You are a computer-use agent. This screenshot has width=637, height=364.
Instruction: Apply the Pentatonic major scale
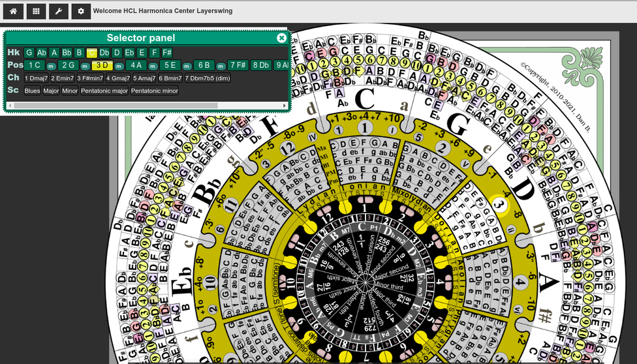pyautogui.click(x=104, y=91)
